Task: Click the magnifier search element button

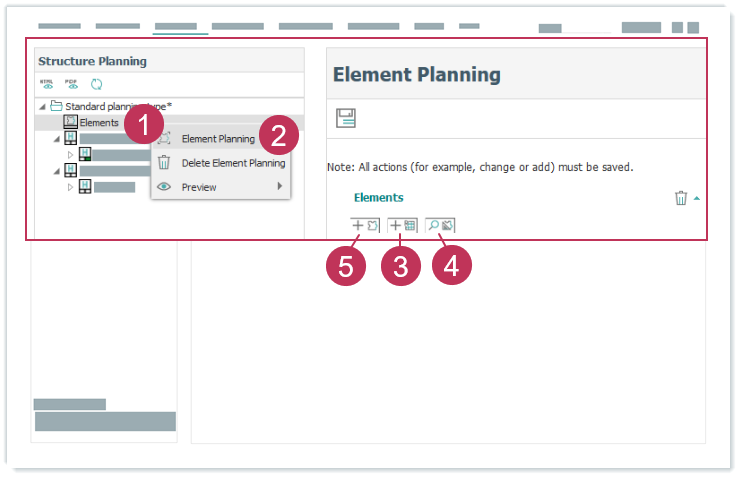Action: point(441,226)
